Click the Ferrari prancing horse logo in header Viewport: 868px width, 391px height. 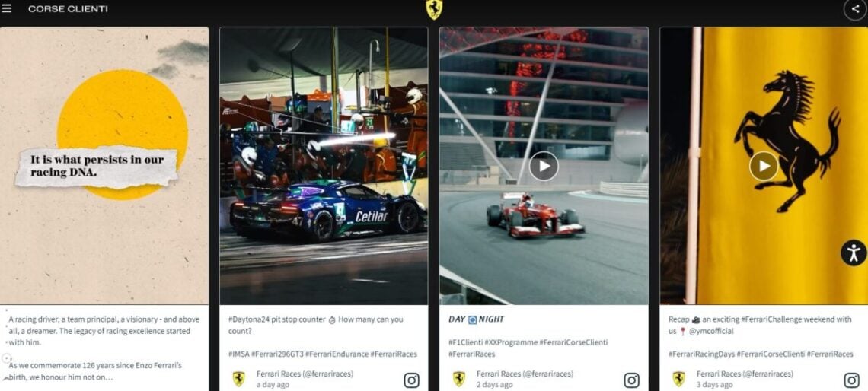tap(433, 9)
